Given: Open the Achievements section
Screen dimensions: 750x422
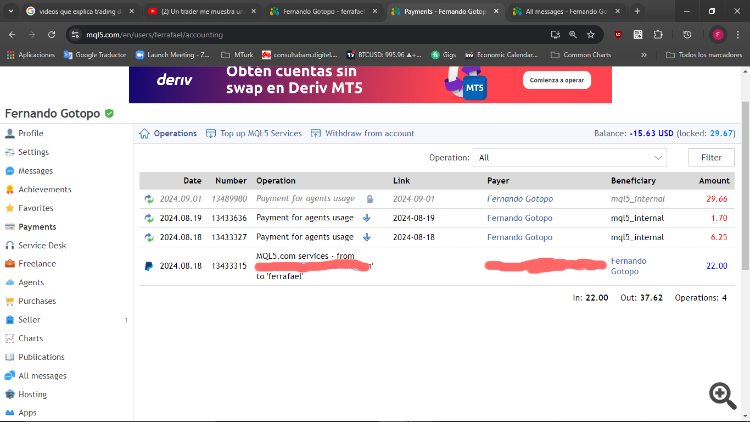Looking at the screenshot, I should 44,189.
